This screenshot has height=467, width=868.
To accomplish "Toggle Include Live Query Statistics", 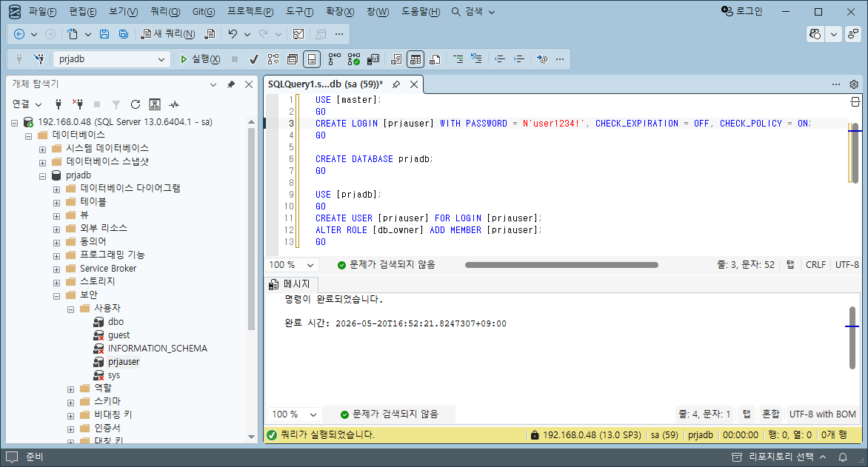I will click(354, 59).
